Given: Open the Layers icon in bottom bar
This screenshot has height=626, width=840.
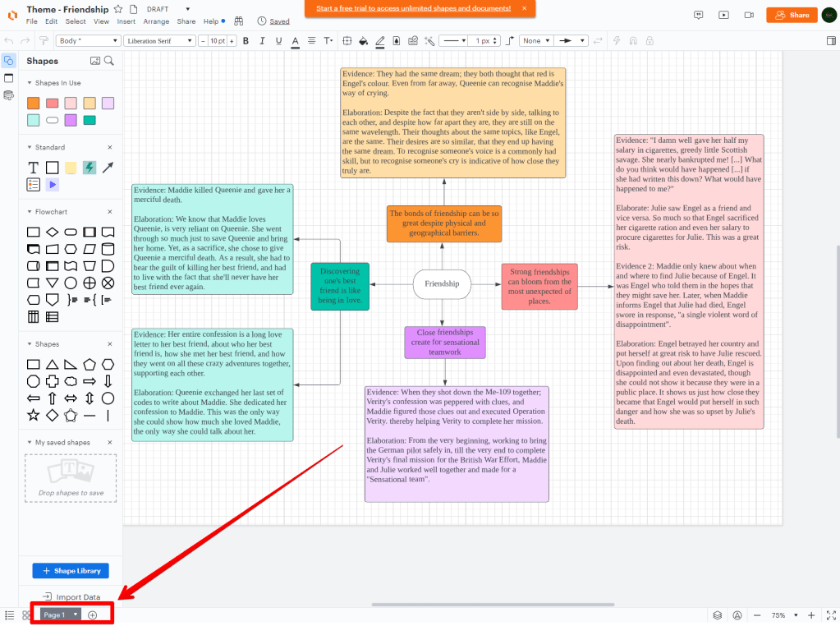Looking at the screenshot, I should point(717,615).
